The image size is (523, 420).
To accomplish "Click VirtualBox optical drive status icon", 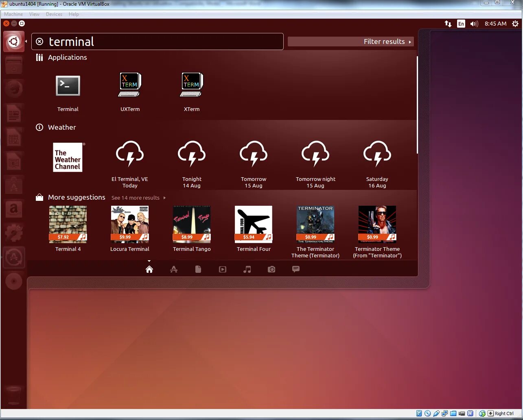I will (428, 413).
